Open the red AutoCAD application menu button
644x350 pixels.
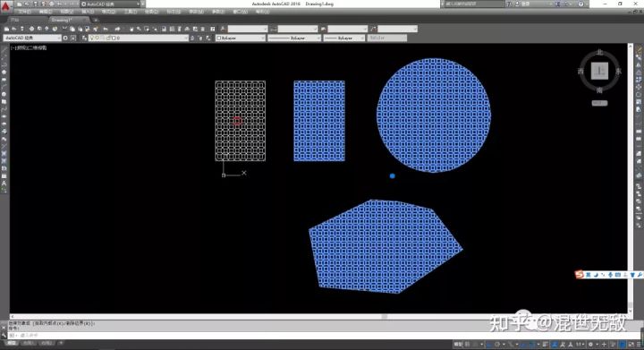[x=5, y=6]
